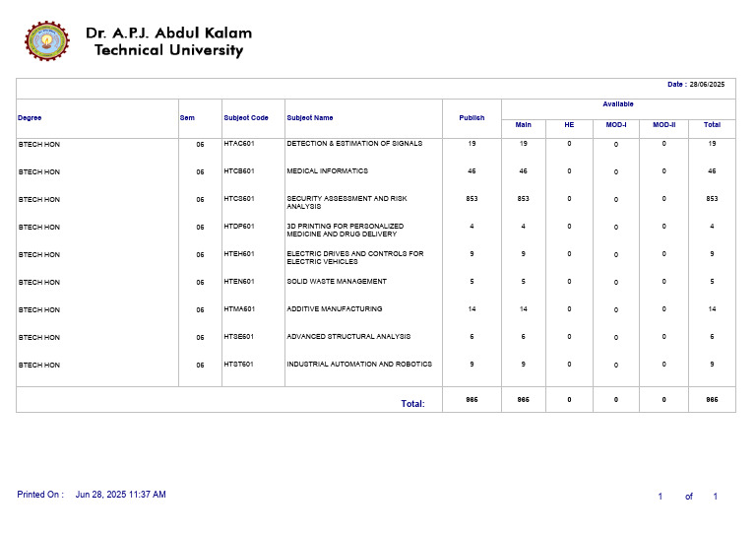This screenshot has width=756, height=536.
Task: Select subject code HTCS601
Action: coord(238,198)
